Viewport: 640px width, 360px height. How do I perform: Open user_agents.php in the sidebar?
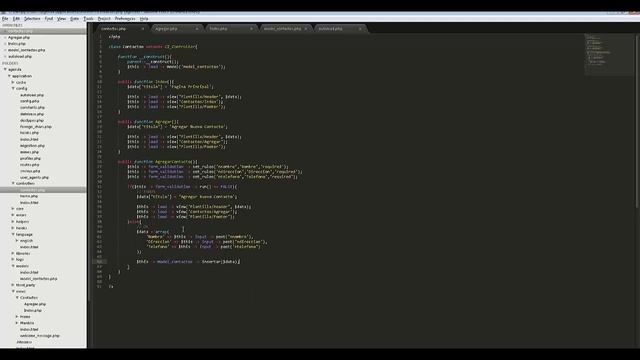34,178
